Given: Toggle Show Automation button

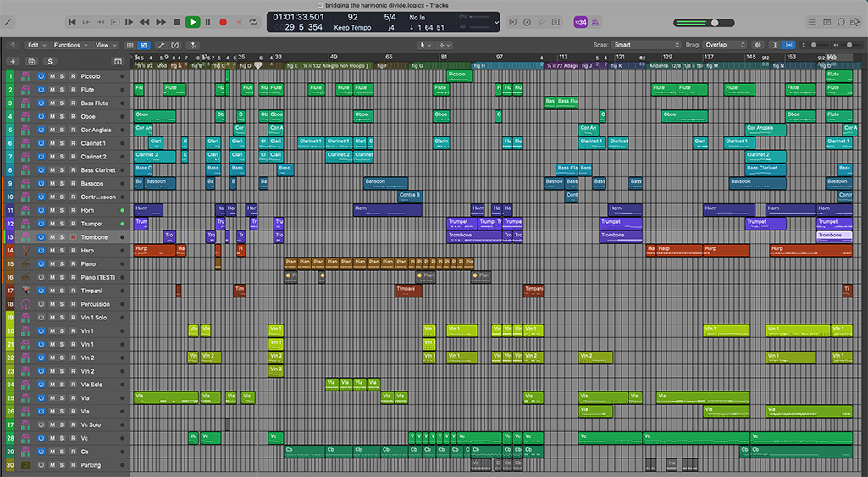Looking at the screenshot, I should (x=161, y=45).
